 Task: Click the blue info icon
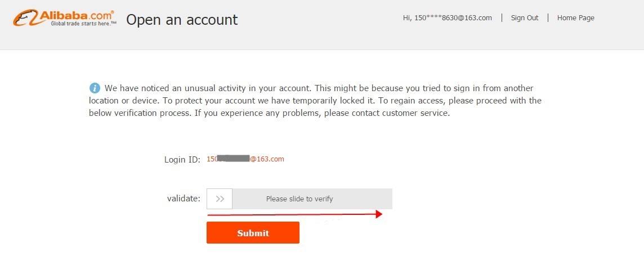click(x=95, y=88)
